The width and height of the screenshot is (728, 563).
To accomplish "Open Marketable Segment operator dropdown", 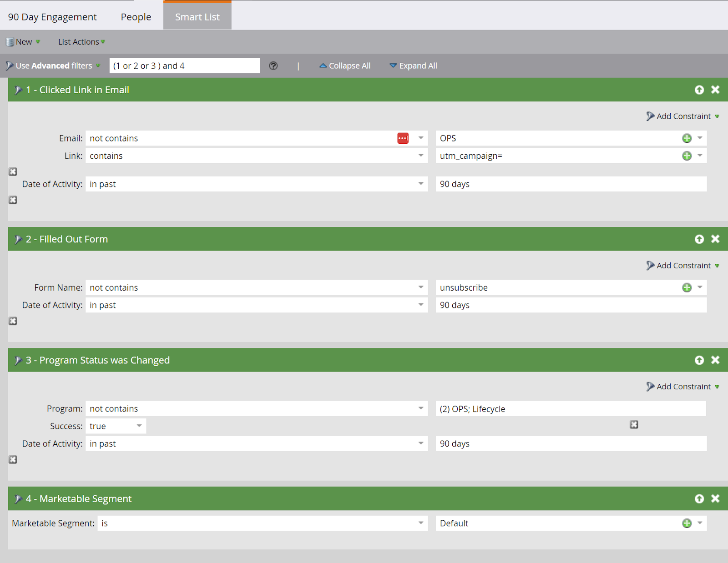I will pos(263,523).
